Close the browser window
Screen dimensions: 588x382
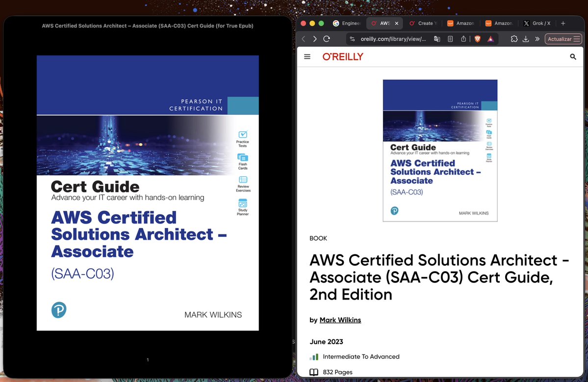pos(304,23)
